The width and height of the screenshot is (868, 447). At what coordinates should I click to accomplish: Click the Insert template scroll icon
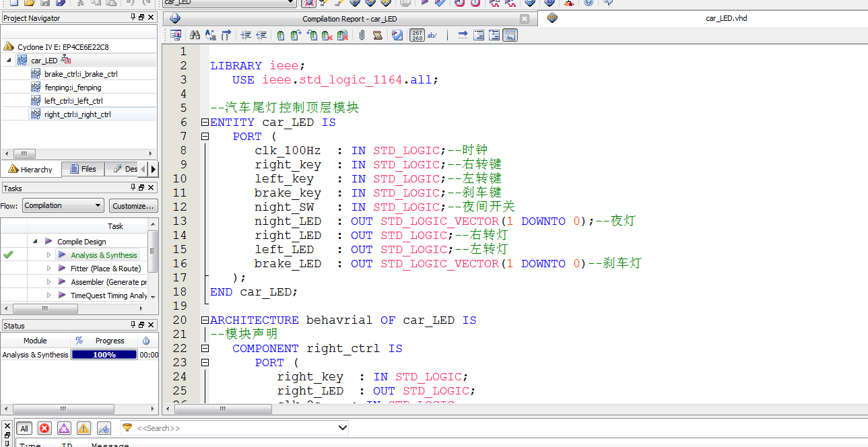(x=378, y=35)
